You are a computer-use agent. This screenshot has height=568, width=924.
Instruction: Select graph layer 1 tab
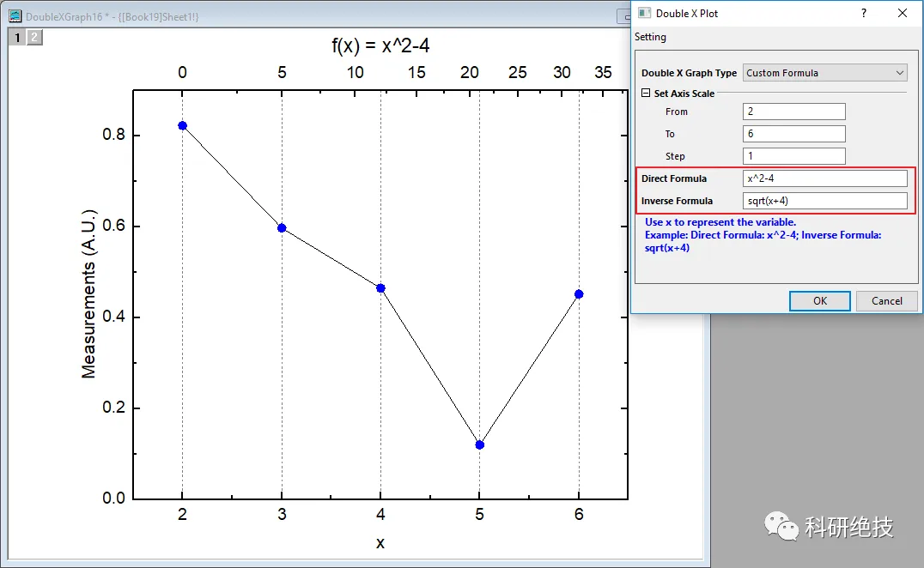coord(17,37)
